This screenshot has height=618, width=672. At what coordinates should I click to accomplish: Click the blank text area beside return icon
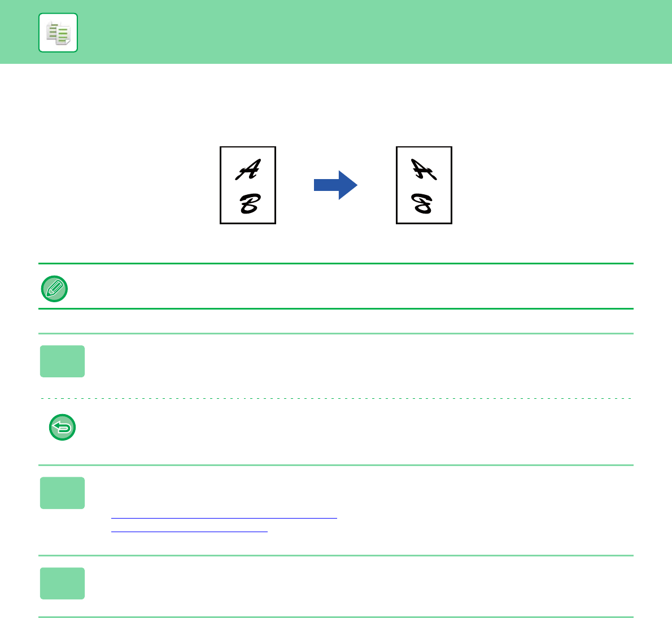point(350,429)
